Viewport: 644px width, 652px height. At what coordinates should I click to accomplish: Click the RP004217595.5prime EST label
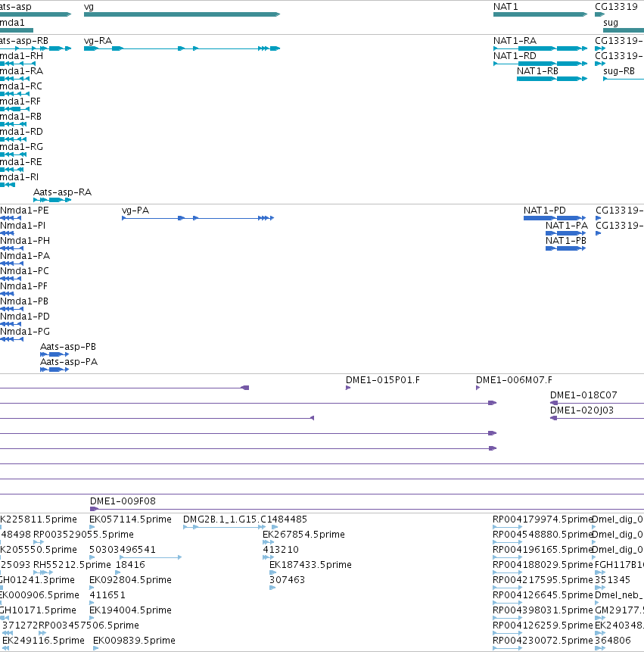542,579
